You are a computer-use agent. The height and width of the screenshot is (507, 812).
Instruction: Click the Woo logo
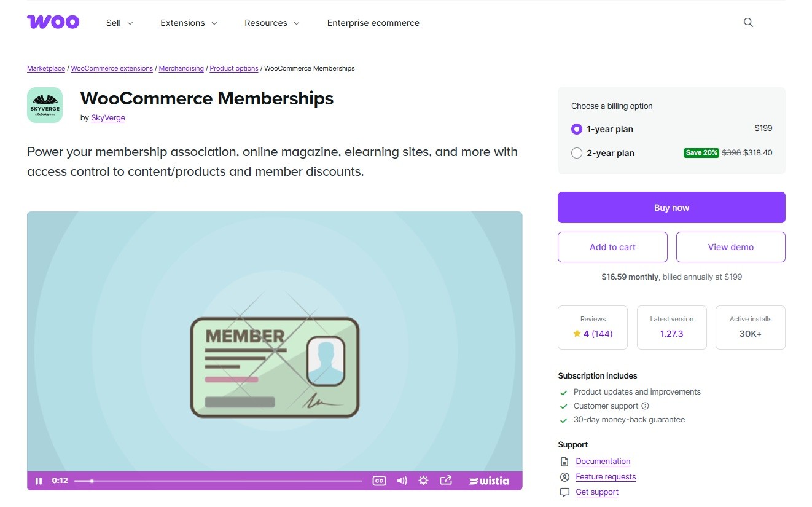[53, 22]
